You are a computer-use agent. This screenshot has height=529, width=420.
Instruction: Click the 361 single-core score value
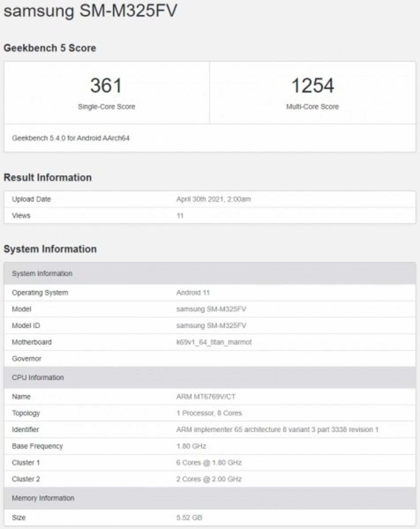tap(106, 85)
